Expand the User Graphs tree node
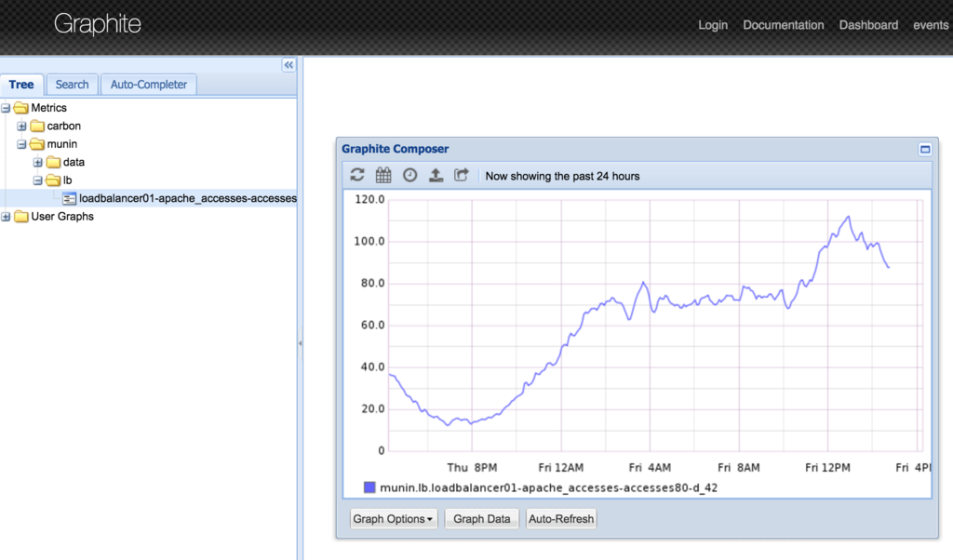Viewport: 953px width, 560px height. coord(6,217)
